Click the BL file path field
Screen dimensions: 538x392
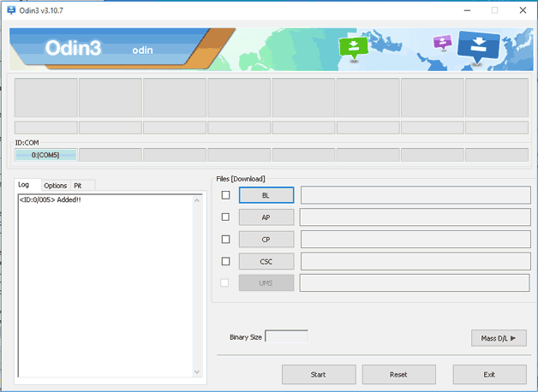(415, 195)
